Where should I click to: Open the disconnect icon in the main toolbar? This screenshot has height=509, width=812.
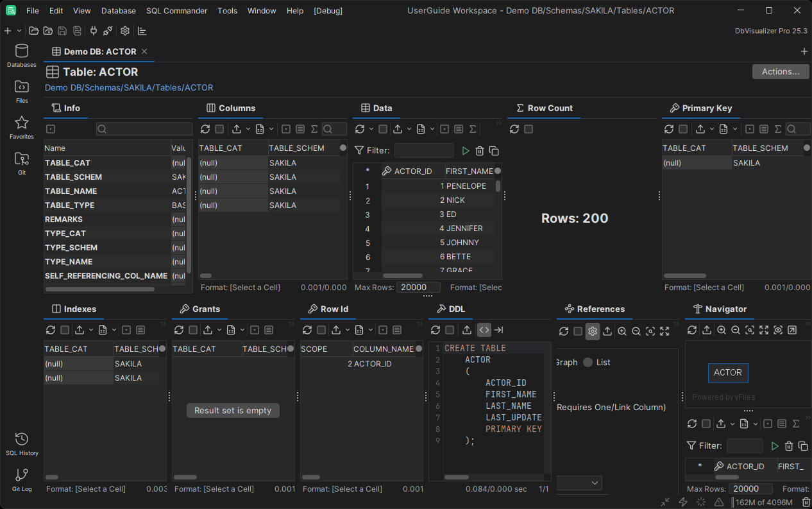coord(106,31)
